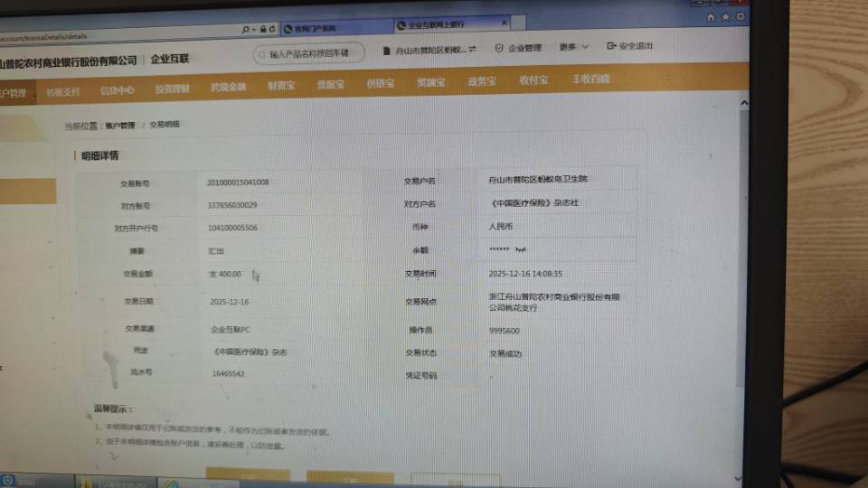
Task: Click the 安全退出 logout icon
Action: tap(612, 45)
